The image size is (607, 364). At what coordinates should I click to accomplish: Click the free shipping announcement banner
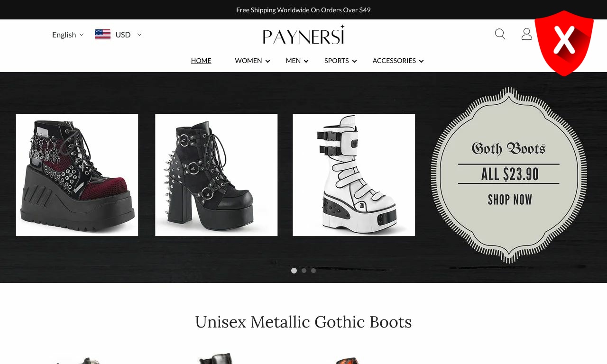click(x=303, y=9)
